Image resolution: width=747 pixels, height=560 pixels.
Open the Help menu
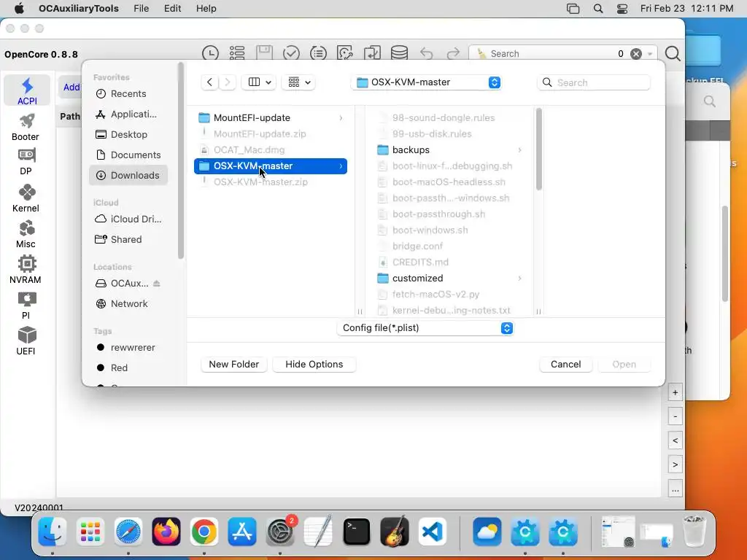tap(206, 9)
